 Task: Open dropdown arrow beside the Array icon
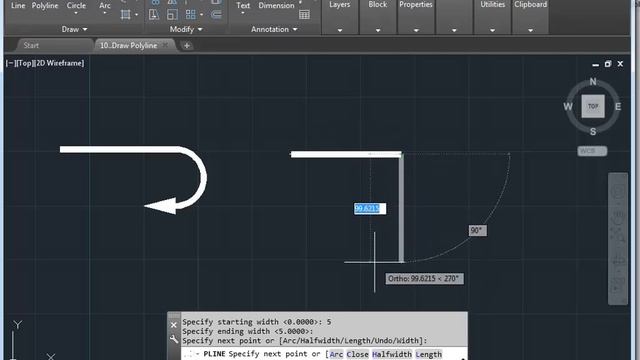(202, 15)
